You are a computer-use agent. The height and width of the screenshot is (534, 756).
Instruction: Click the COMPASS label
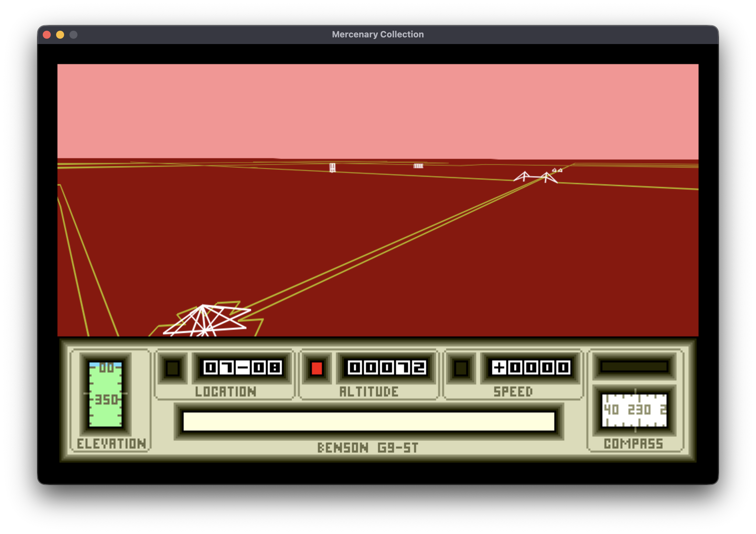coord(633,444)
